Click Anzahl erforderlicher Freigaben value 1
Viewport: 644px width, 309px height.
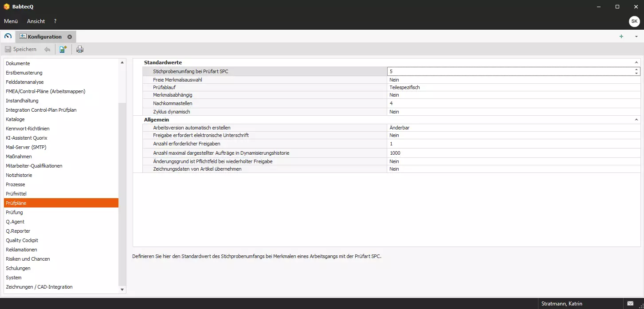pyautogui.click(x=514, y=144)
